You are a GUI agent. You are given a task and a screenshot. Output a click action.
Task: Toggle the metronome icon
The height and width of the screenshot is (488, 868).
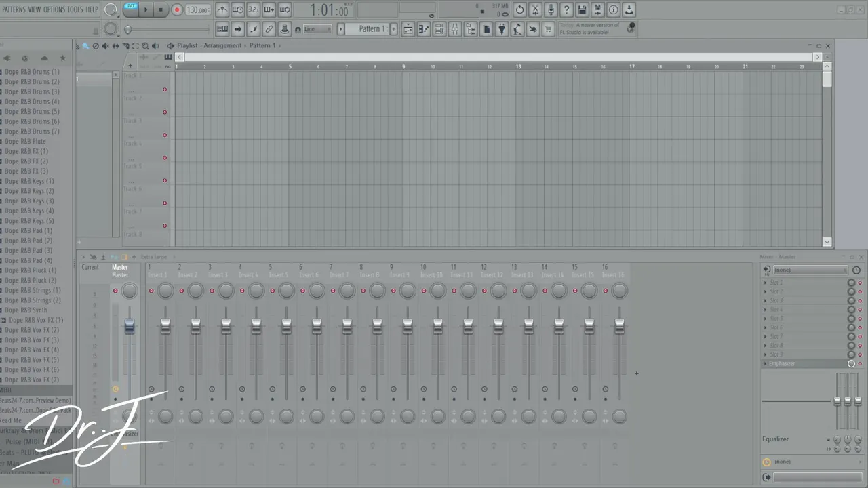coord(222,9)
